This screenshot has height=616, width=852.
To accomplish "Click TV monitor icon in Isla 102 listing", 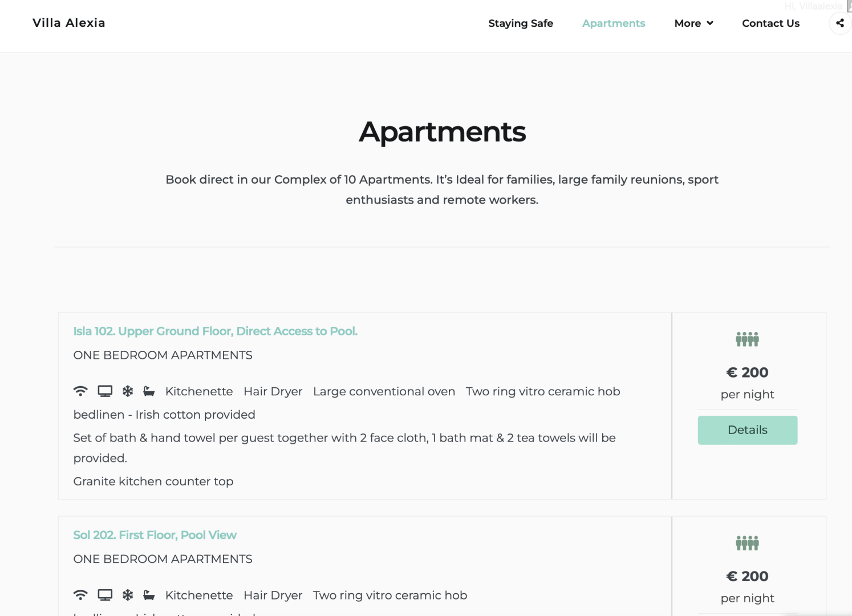I will click(x=105, y=391).
